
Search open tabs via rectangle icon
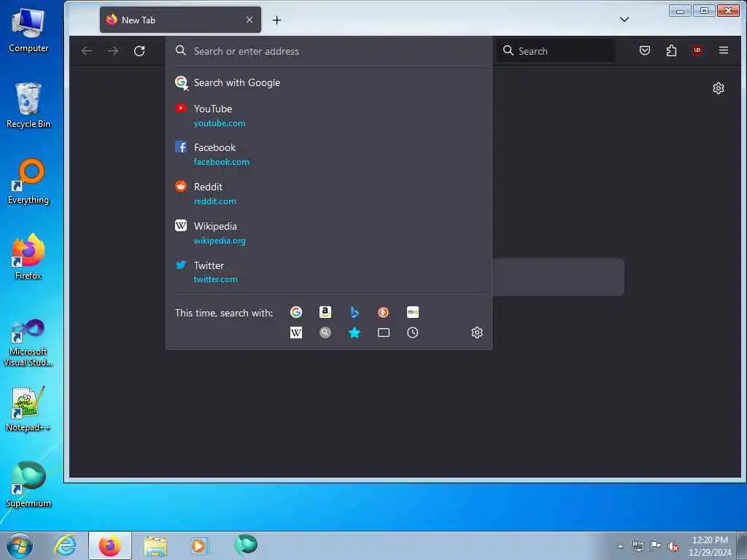(383, 332)
